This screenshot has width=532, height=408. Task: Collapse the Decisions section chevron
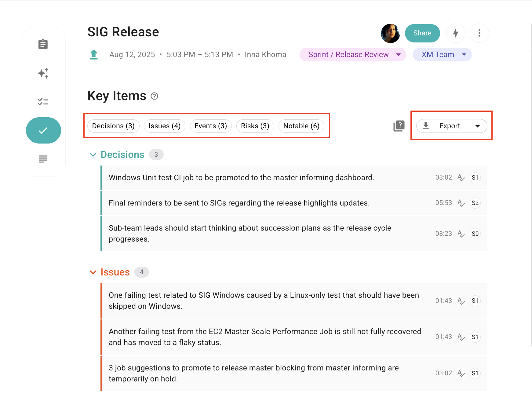tap(93, 155)
